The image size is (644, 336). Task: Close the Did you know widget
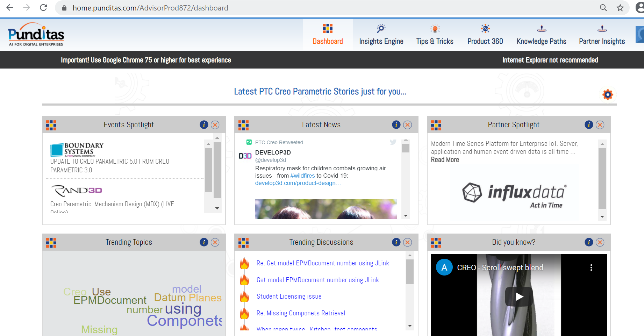[x=600, y=242]
